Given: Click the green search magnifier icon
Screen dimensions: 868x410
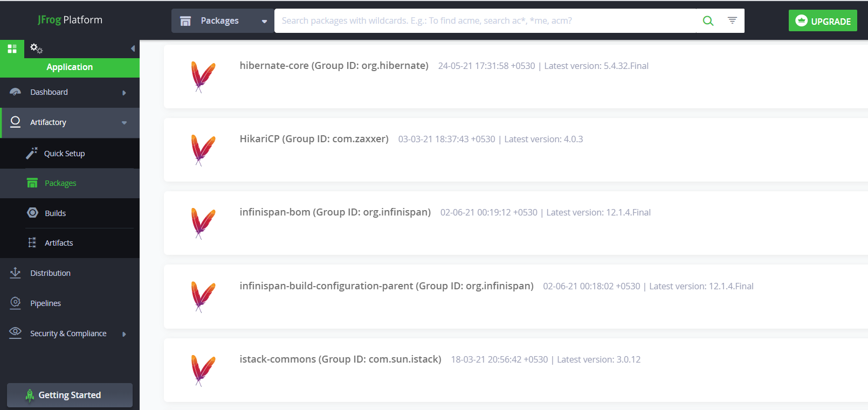Looking at the screenshot, I should coord(708,21).
